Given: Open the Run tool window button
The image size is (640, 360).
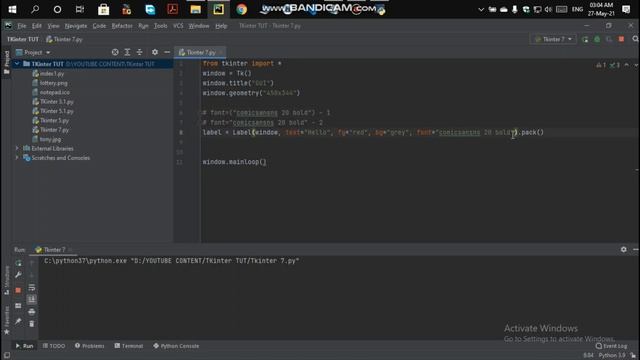Looking at the screenshot, I should (24, 346).
